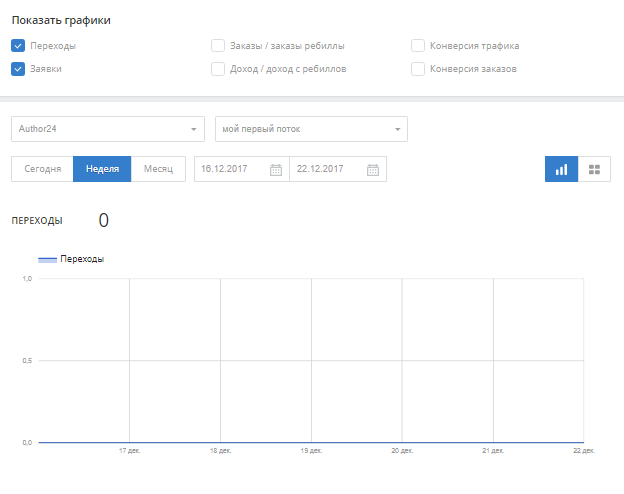624x494 pixels.
Task: Click the 19 дек. marker on chart axis
Action: coord(311,451)
